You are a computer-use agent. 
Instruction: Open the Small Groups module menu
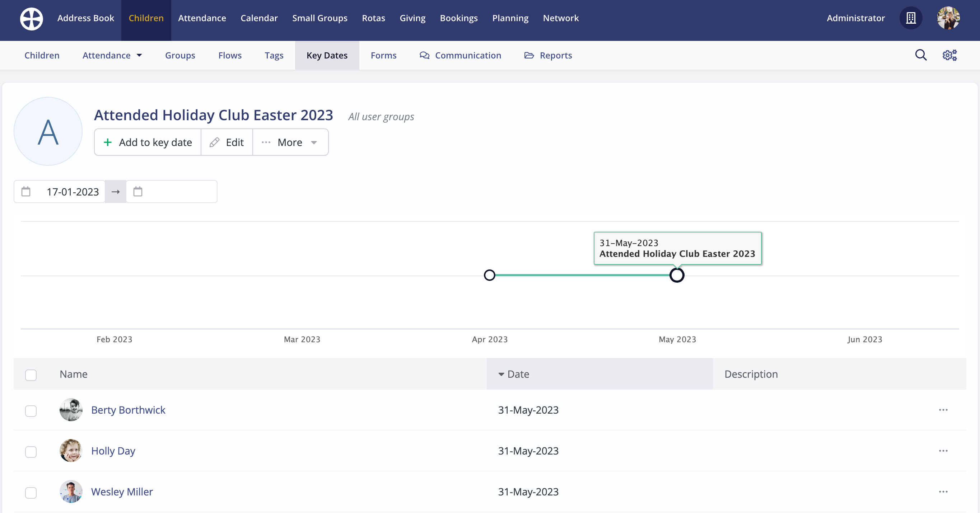click(x=319, y=18)
